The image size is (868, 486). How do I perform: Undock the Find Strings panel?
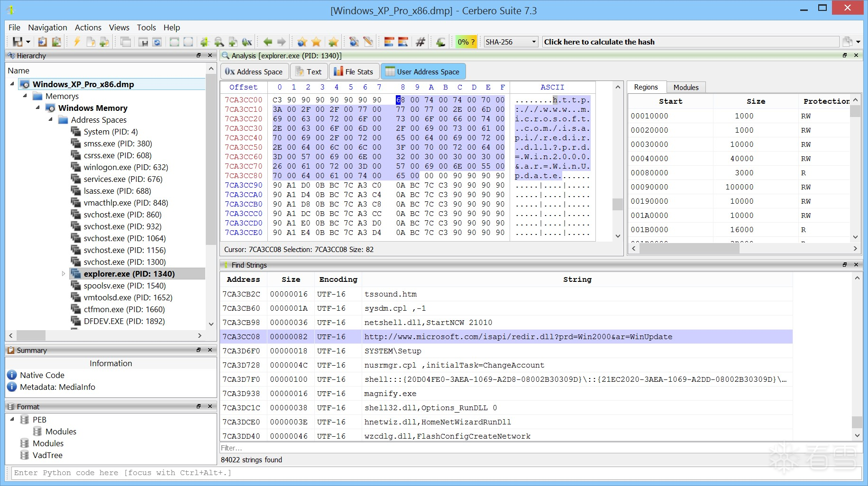(x=844, y=265)
